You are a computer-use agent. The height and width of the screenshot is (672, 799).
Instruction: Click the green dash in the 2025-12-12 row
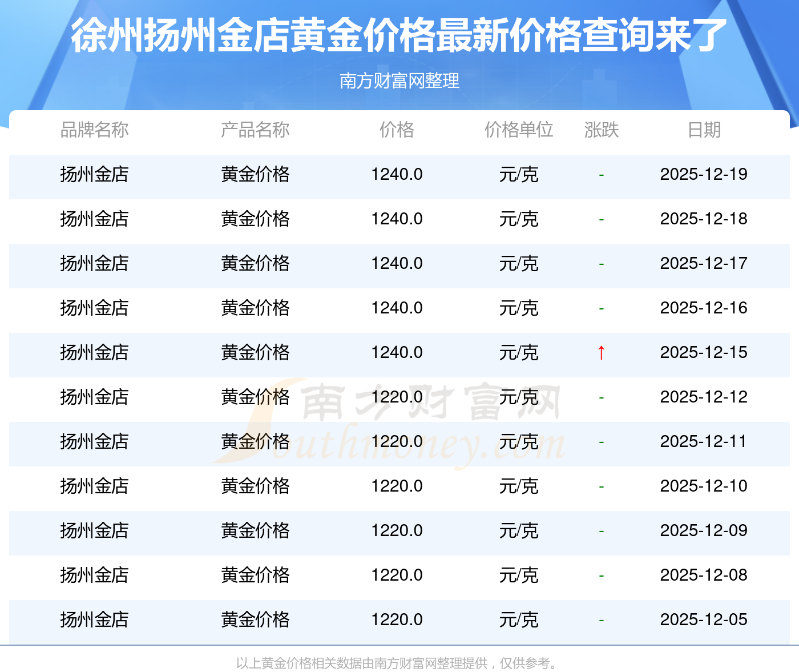click(x=601, y=397)
